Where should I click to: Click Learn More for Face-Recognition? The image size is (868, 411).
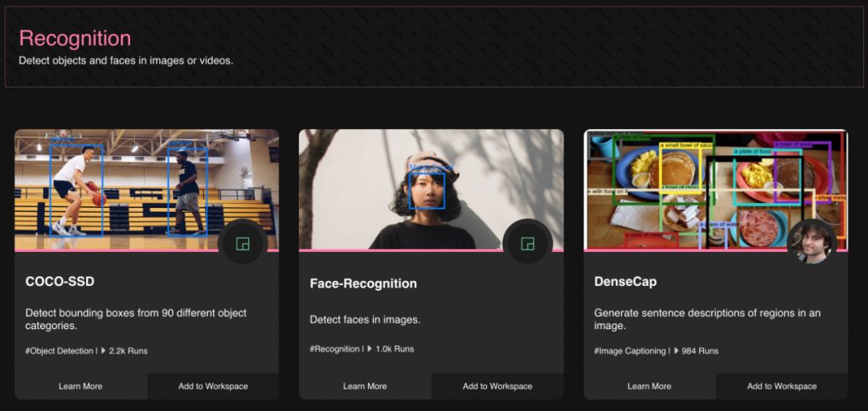point(365,386)
